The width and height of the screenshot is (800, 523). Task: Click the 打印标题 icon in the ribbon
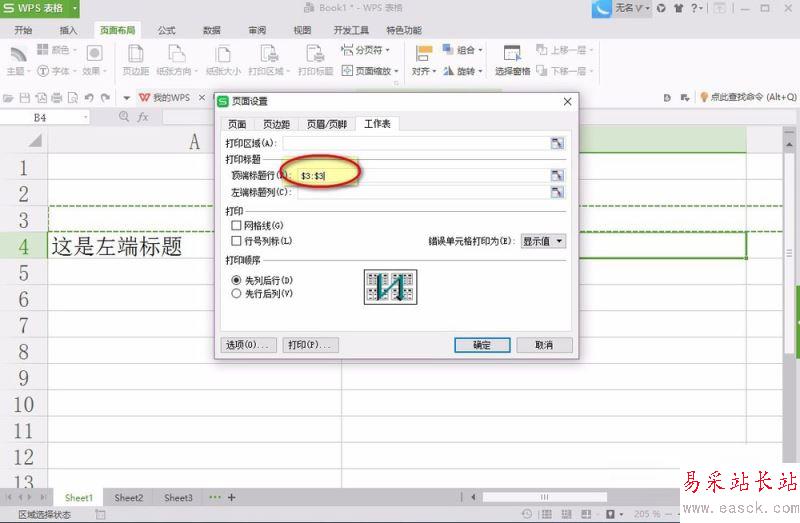click(316, 58)
